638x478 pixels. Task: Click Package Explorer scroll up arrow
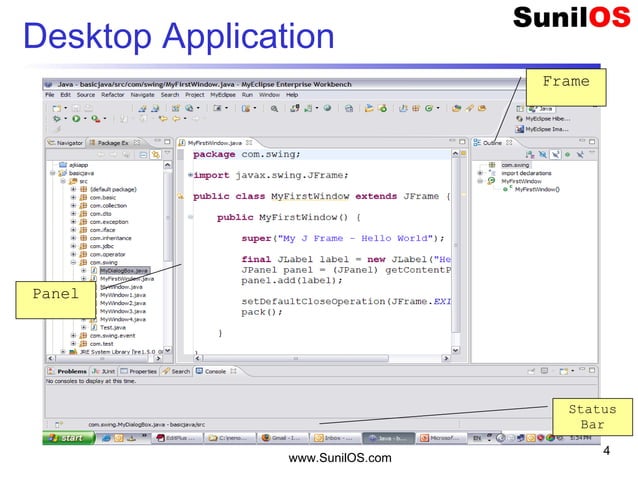(167, 165)
